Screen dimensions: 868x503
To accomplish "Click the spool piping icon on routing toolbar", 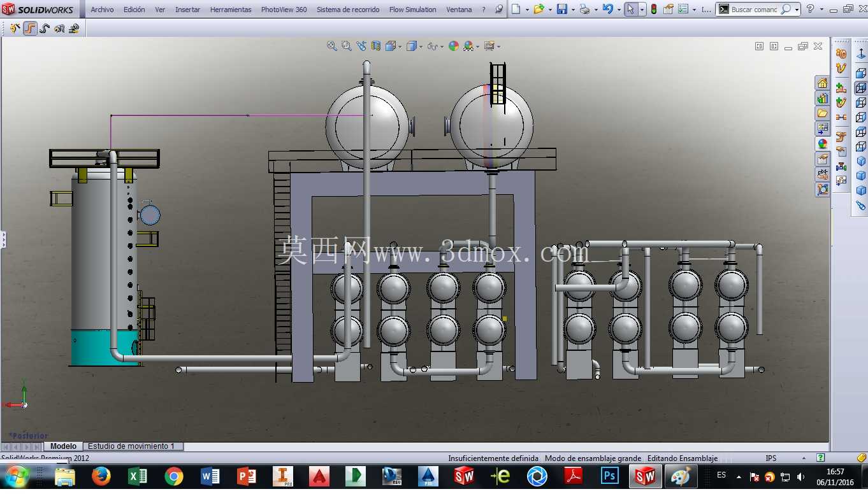I will click(841, 54).
